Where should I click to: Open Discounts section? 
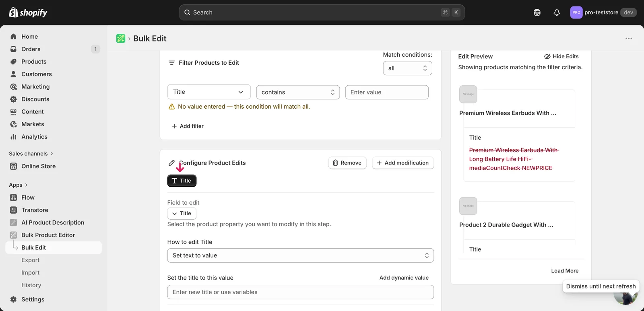(35, 99)
